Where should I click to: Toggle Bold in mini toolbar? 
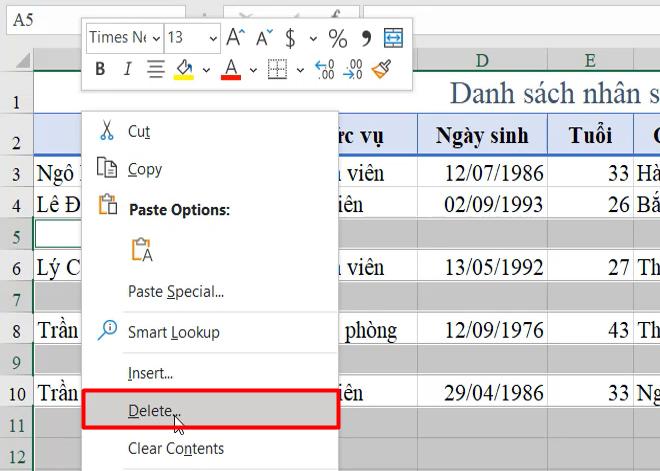pyautogui.click(x=100, y=69)
